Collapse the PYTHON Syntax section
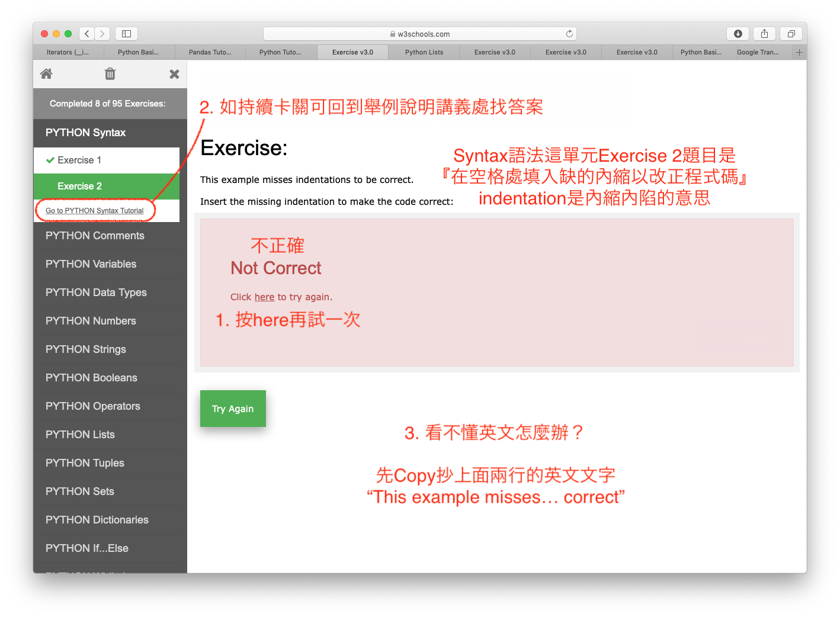The height and width of the screenshot is (617, 840). (x=85, y=133)
